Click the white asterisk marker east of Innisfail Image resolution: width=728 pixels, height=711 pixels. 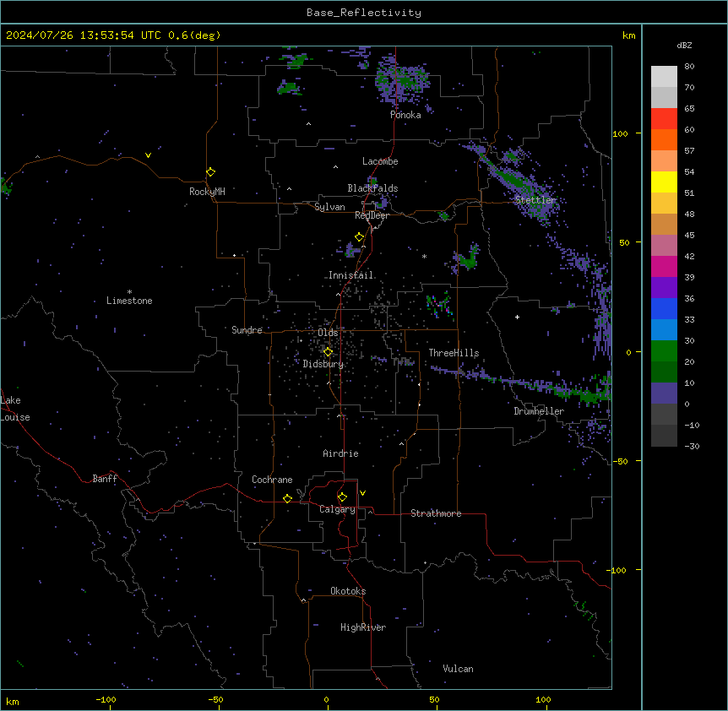424,256
